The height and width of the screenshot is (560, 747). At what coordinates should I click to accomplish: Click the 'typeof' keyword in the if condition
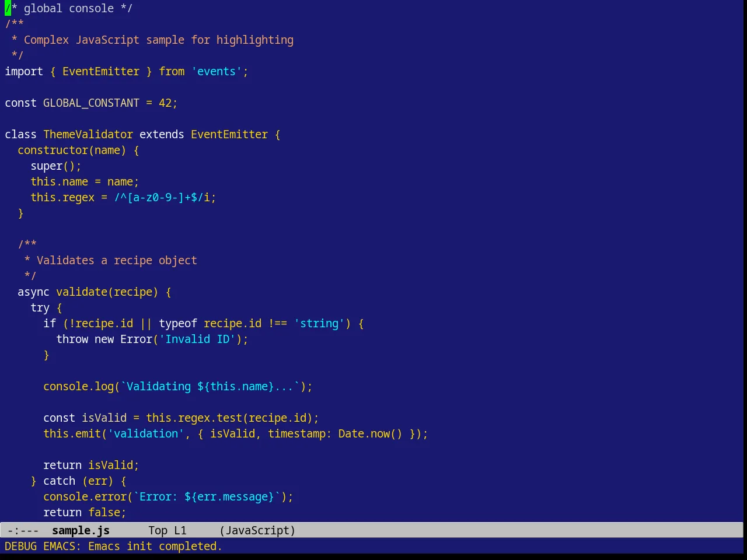pyautogui.click(x=178, y=323)
